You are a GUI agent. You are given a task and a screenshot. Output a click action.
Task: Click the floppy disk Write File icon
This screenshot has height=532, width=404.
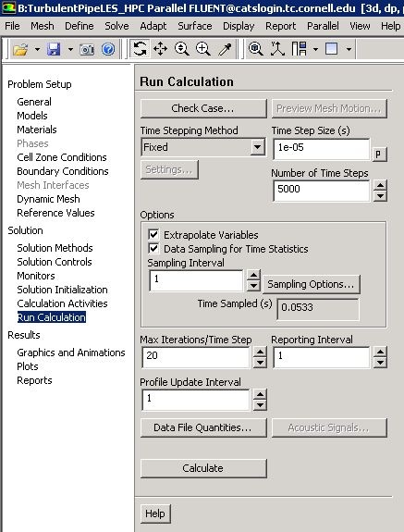point(54,50)
